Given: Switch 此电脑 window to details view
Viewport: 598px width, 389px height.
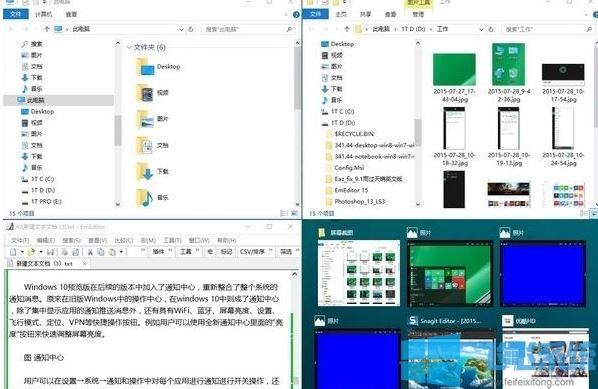Looking at the screenshot, I should (x=284, y=213).
